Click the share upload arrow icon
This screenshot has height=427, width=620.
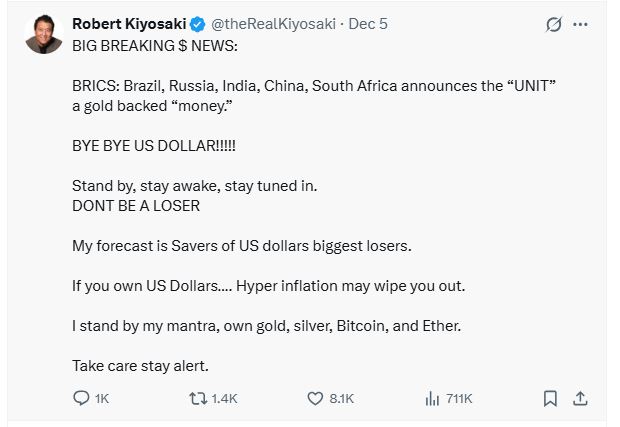pyautogui.click(x=579, y=398)
